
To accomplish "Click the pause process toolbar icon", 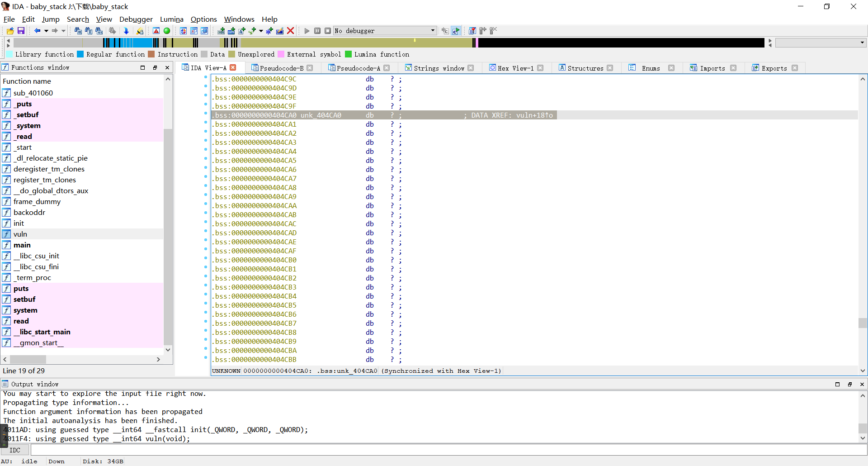I will 317,31.
